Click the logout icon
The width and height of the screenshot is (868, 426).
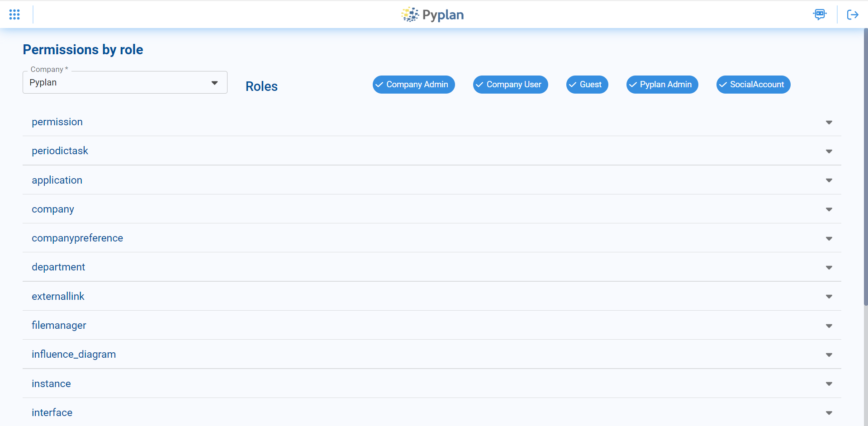pyautogui.click(x=853, y=14)
